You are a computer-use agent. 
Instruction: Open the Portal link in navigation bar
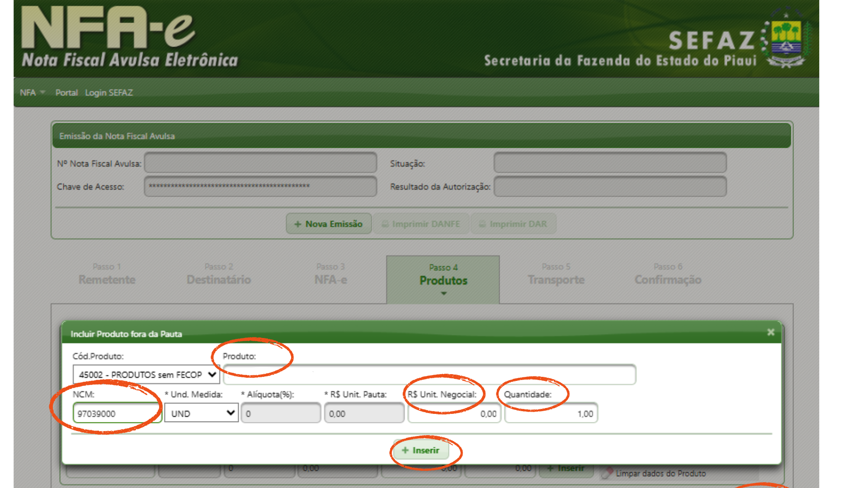coord(66,93)
